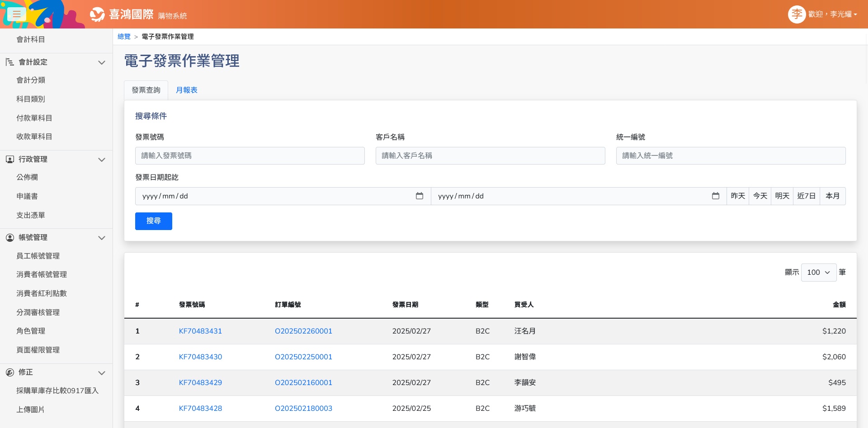Collapse the 會計設定 sidebar chevron
Viewport: 868px width, 428px height.
(x=102, y=62)
